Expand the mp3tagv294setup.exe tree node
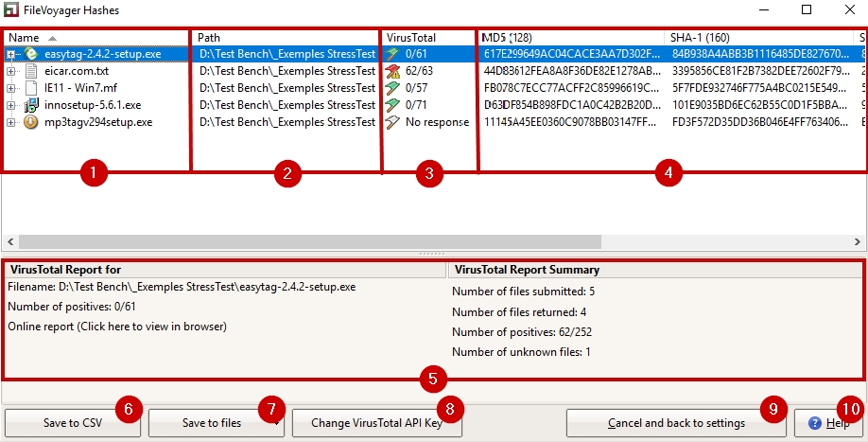 tap(11, 123)
